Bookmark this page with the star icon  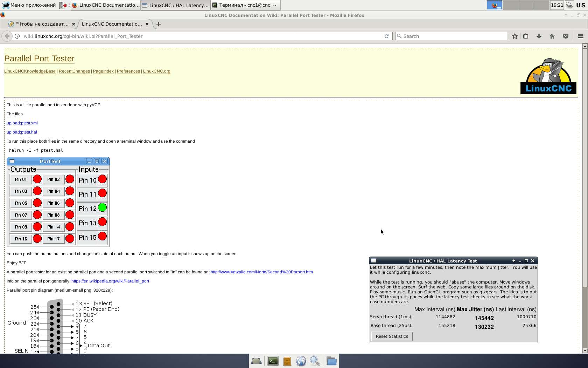tap(514, 36)
